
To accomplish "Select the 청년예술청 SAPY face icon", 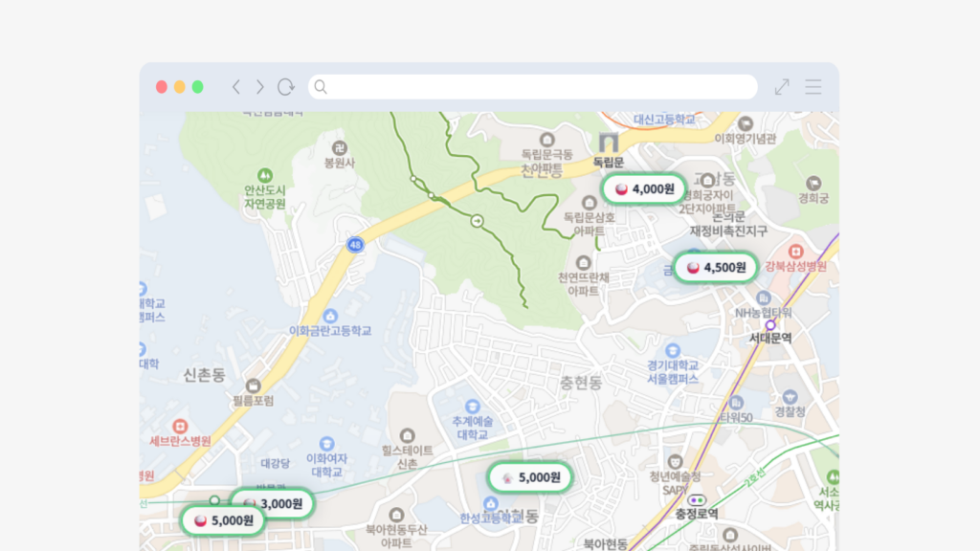I will [x=676, y=461].
